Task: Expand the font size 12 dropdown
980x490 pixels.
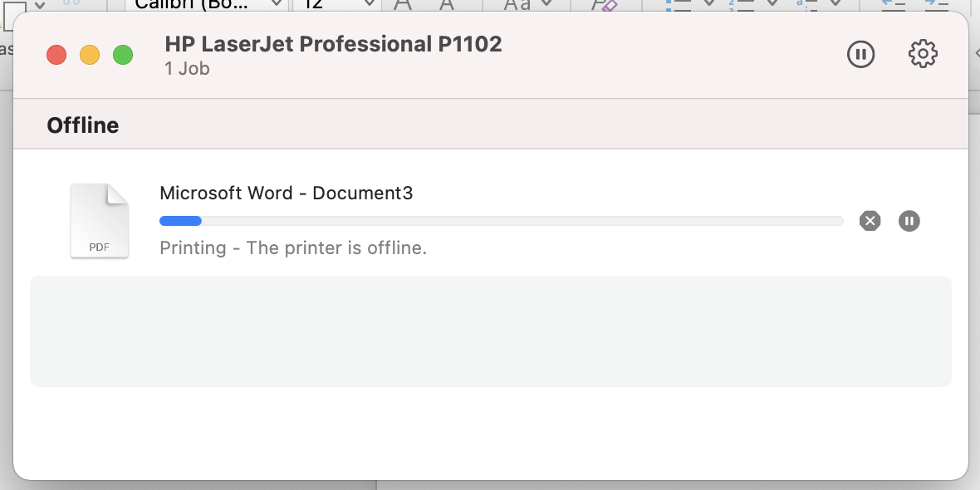Action: tap(368, 5)
